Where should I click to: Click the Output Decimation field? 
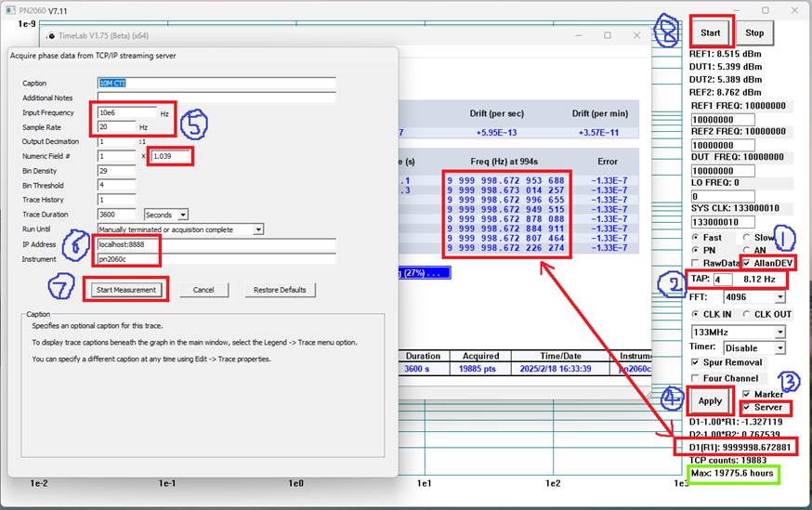pos(116,141)
